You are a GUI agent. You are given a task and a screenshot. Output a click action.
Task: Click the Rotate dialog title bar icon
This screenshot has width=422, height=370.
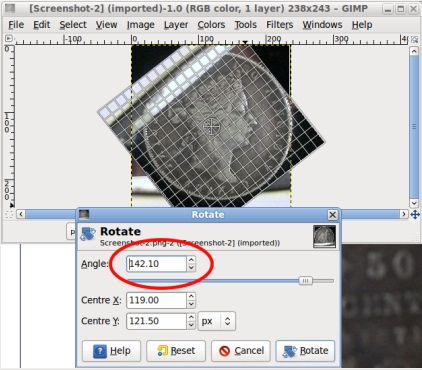coord(84,214)
